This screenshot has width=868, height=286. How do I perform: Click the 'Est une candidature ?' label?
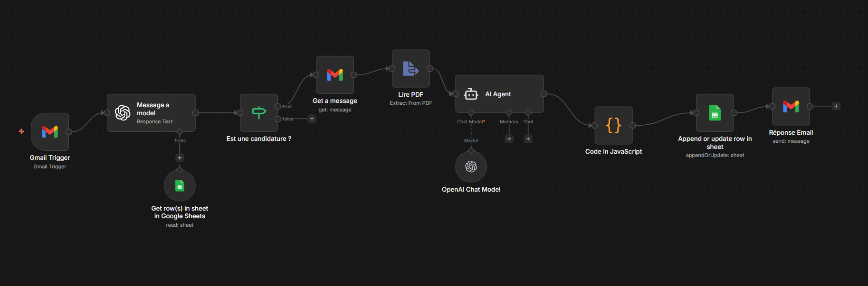point(259,138)
